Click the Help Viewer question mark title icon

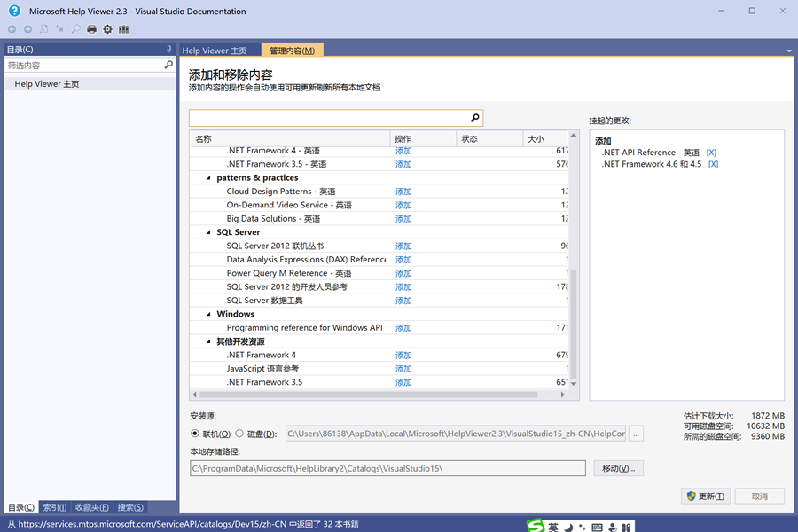click(x=15, y=11)
